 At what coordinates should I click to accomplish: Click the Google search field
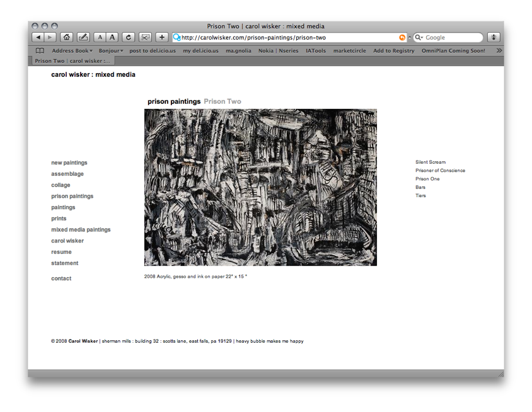[448, 37]
